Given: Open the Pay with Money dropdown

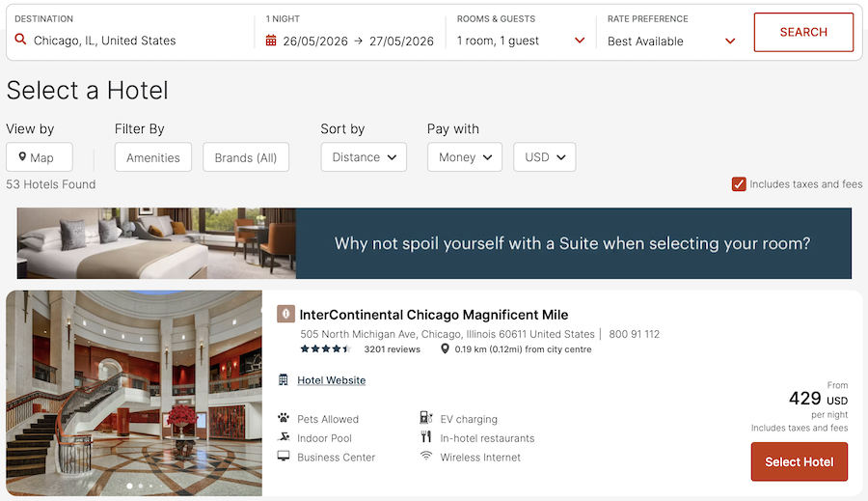Looking at the screenshot, I should (x=465, y=156).
